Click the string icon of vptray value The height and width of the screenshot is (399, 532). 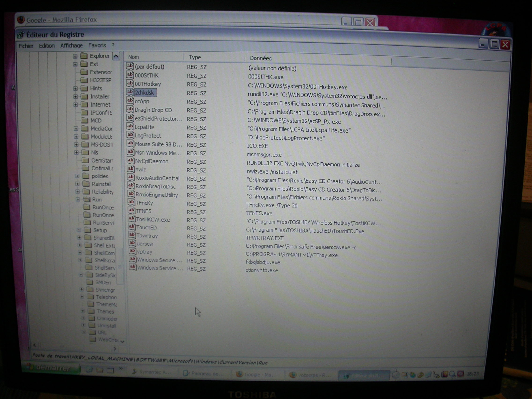pos(132,251)
